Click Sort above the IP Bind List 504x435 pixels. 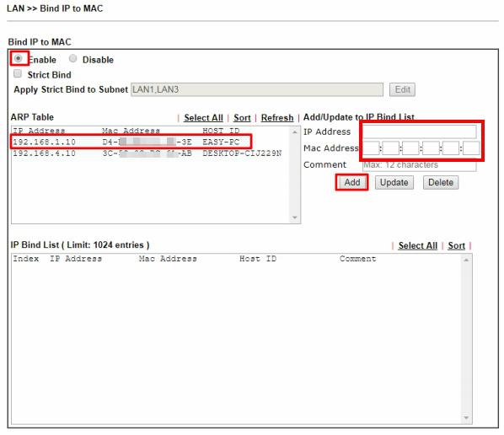coord(457,245)
